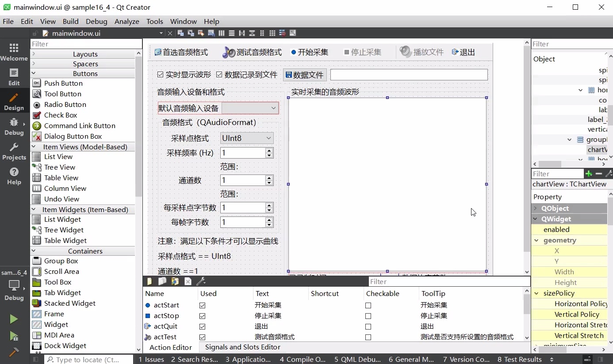Viewport: 613px width, 364px height.
Task: Switch to Edit mode in sidebar
Action: (x=14, y=77)
